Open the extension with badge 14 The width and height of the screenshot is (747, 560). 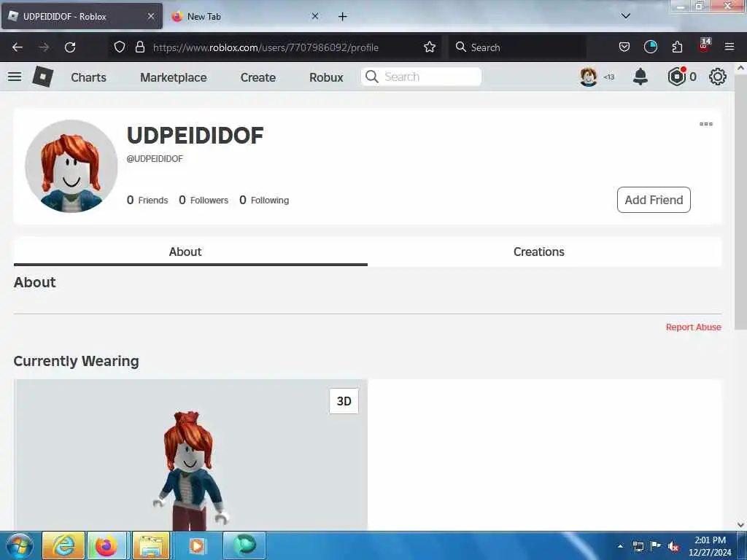(x=704, y=46)
